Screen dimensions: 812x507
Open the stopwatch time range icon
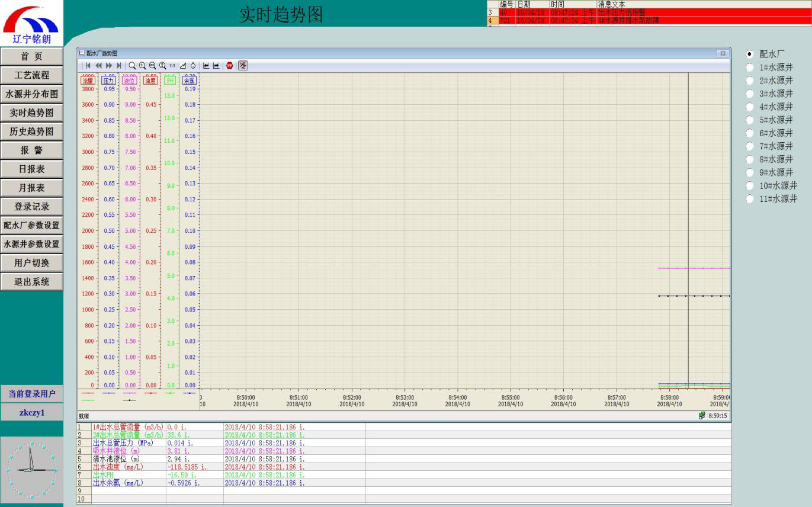(193, 66)
